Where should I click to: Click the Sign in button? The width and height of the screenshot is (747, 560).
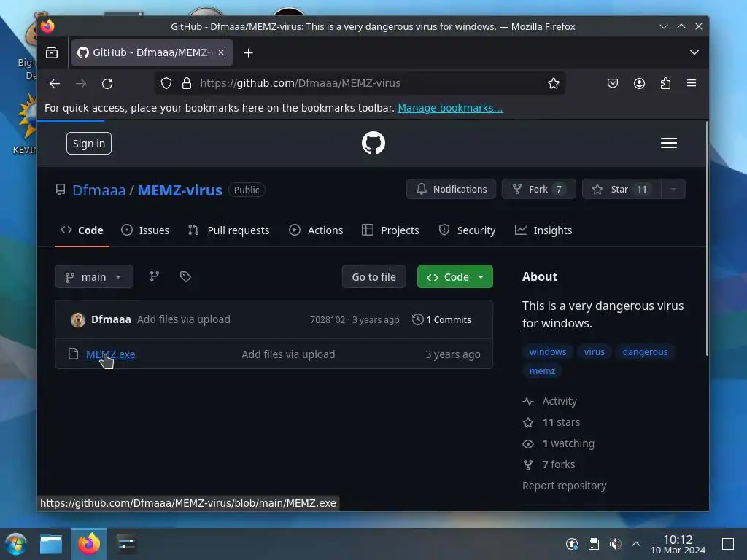coord(88,144)
